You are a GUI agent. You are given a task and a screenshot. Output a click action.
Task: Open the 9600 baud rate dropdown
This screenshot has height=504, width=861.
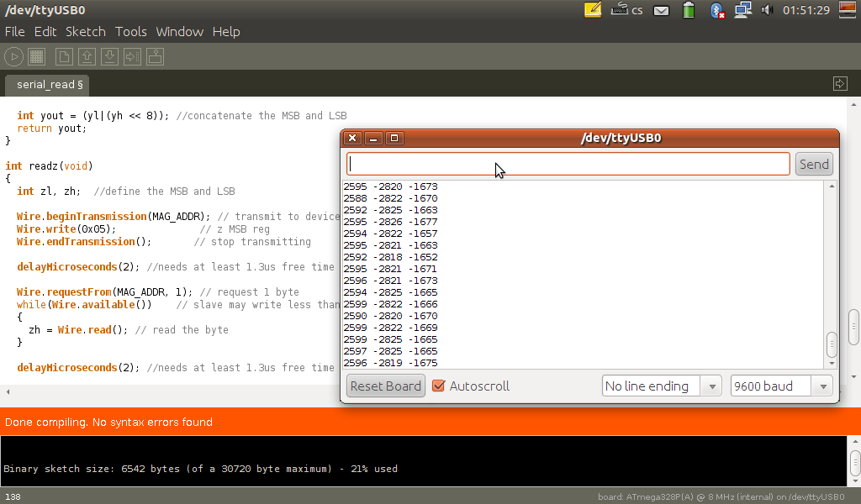click(781, 386)
